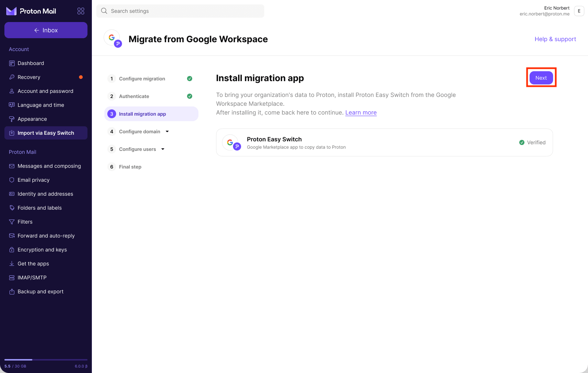Click the Import via Easy Switch icon
Image resolution: width=588 pixels, height=373 pixels.
(x=12, y=133)
